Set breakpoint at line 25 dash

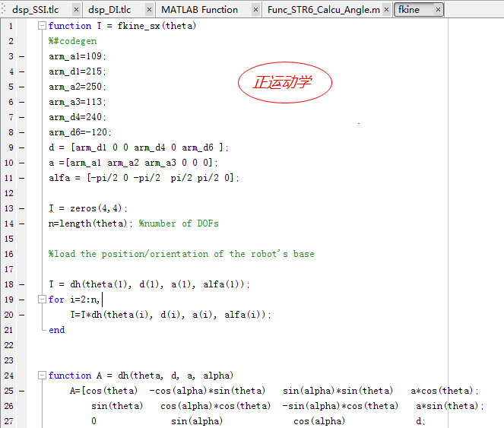coord(21,391)
